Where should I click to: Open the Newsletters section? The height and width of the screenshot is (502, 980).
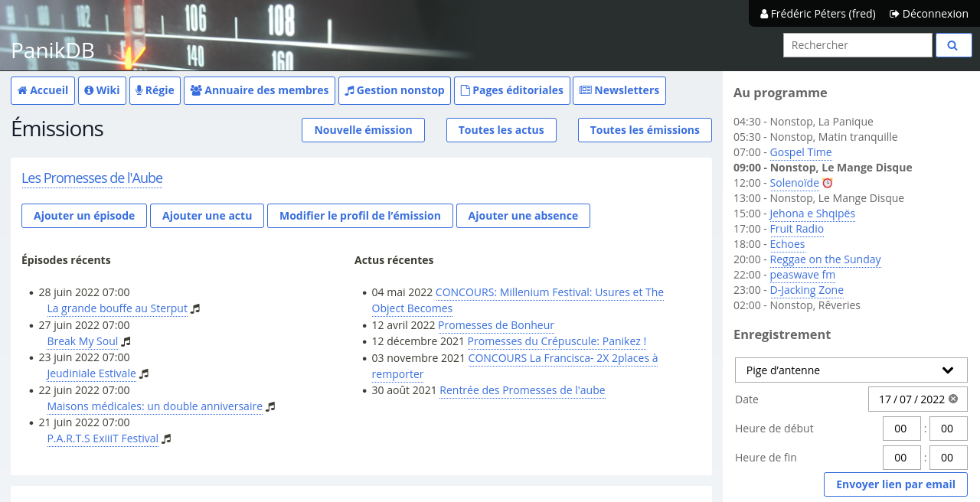pos(619,90)
